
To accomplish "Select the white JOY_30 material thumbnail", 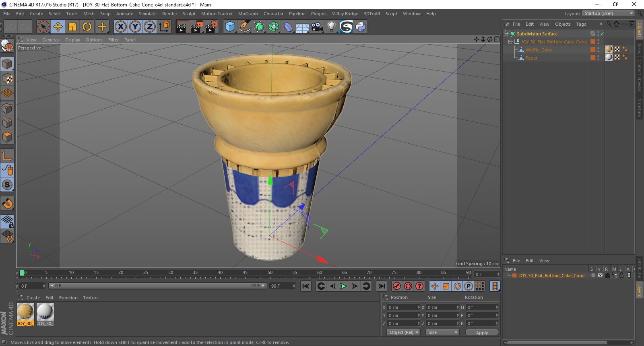I will click(45, 314).
